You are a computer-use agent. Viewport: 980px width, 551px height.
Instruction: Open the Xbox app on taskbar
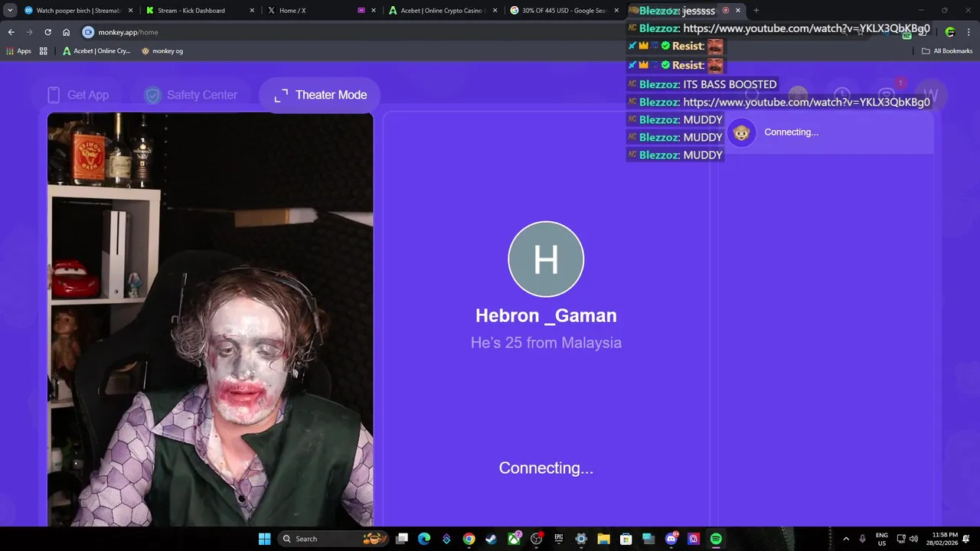pos(514,539)
